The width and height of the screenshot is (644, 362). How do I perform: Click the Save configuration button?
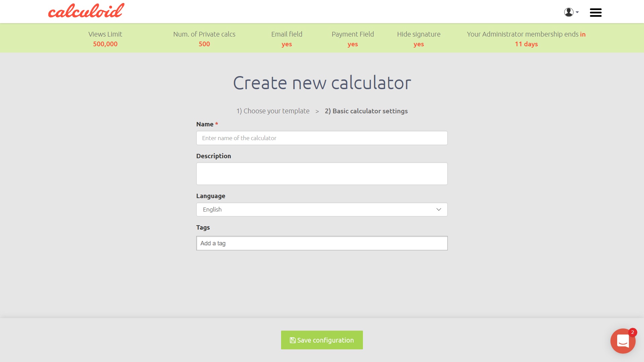tap(322, 340)
